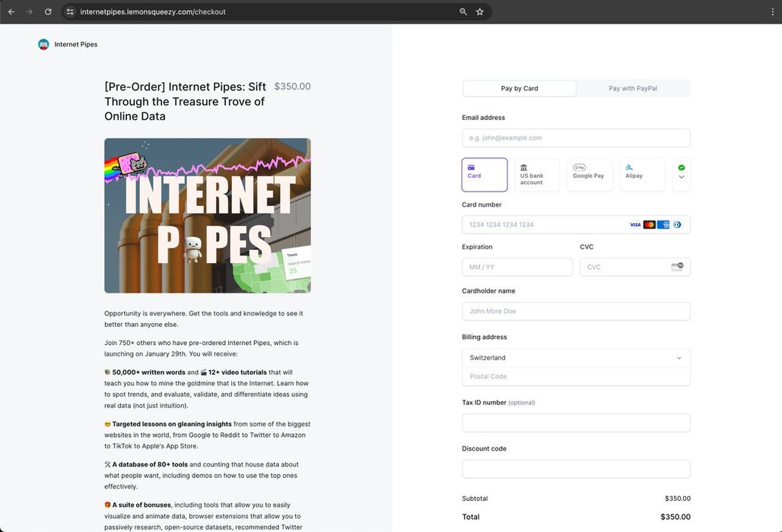The height and width of the screenshot is (532, 782).
Task: Focus the Cardholder name field
Action: click(576, 312)
